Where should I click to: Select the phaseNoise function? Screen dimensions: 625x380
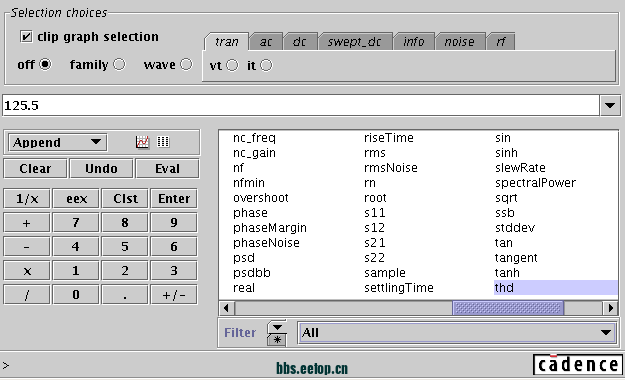(266, 242)
